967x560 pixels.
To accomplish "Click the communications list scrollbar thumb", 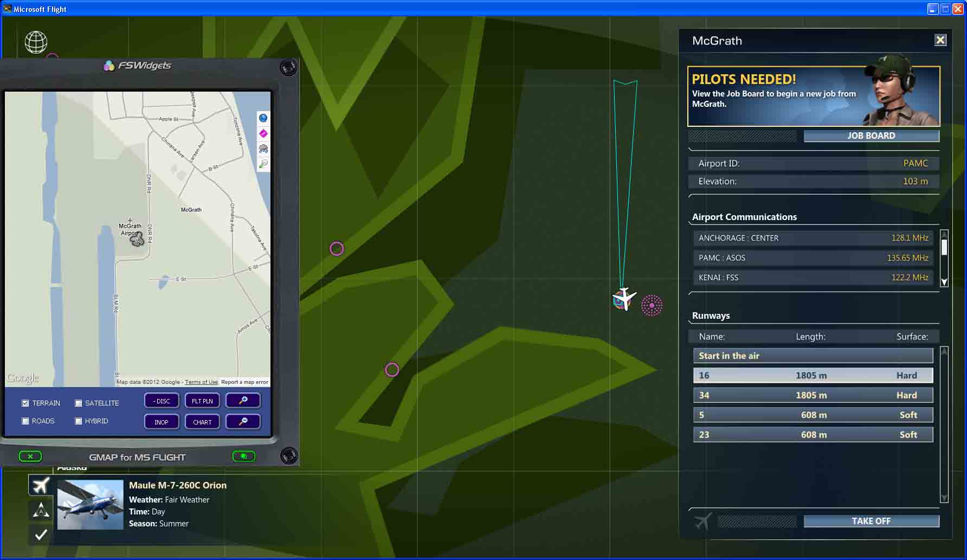I will pos(944,247).
